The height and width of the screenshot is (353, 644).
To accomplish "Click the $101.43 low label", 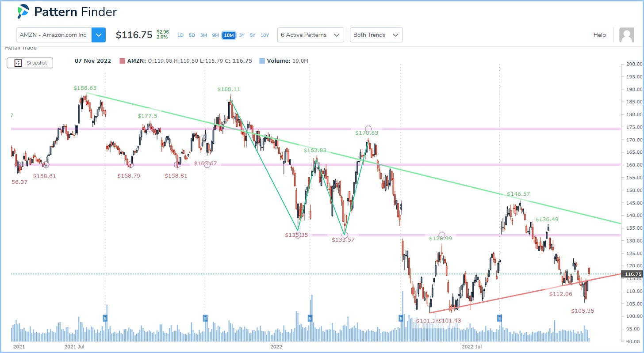I will point(450,321).
